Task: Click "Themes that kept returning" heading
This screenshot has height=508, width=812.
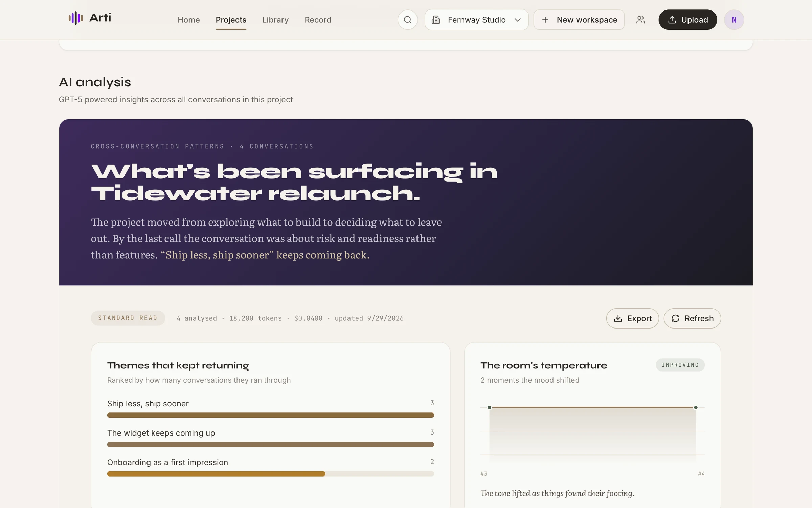Action: click(178, 365)
